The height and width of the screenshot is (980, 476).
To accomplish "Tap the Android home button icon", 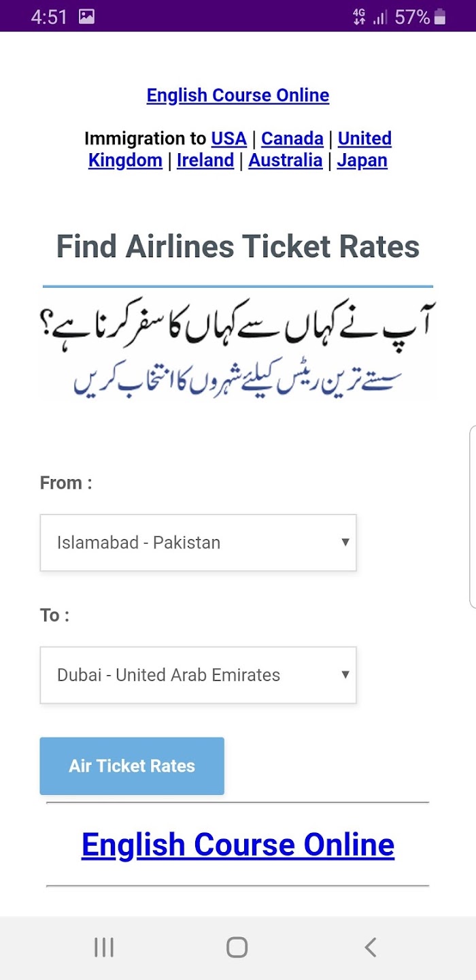I will click(237, 947).
